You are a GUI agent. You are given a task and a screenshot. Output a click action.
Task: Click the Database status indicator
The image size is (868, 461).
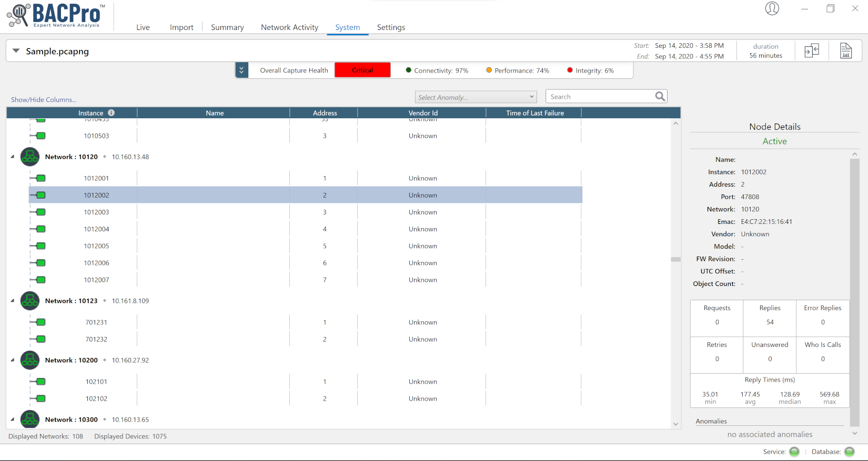849,452
